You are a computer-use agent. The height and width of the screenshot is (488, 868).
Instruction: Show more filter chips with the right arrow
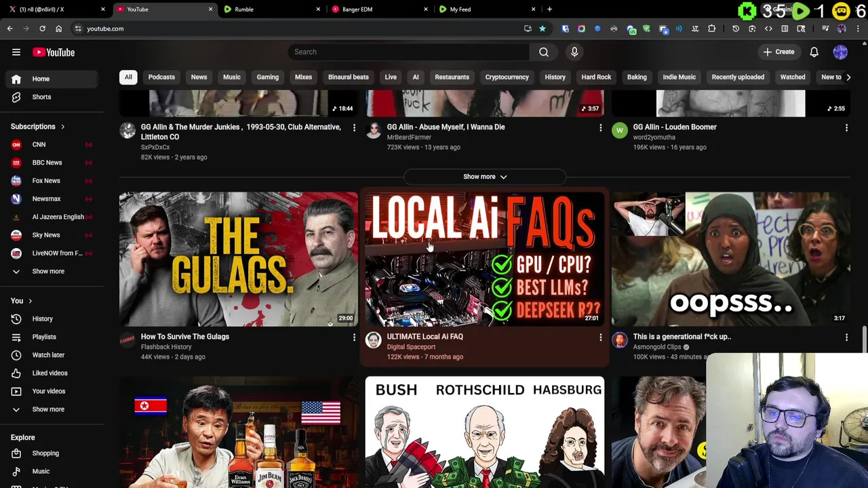(848, 77)
